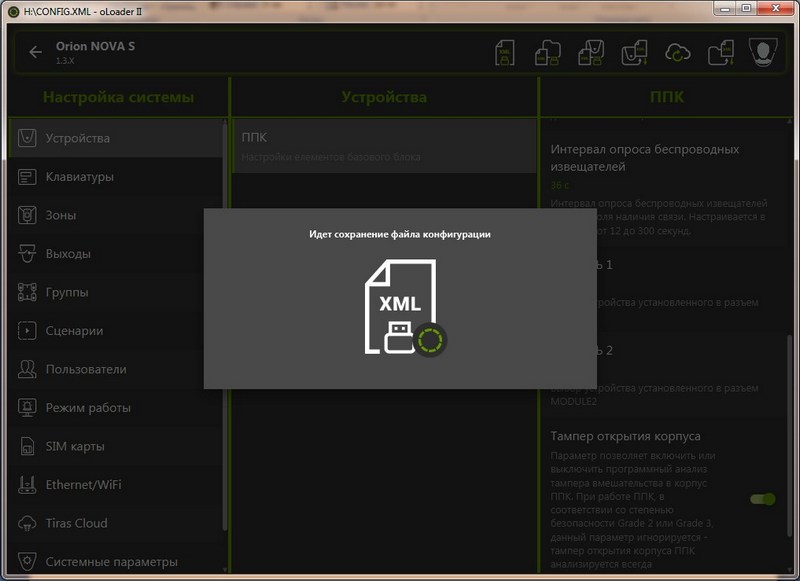This screenshot has width=800, height=581.
Task: Click the cloud sync icon
Action: point(678,53)
